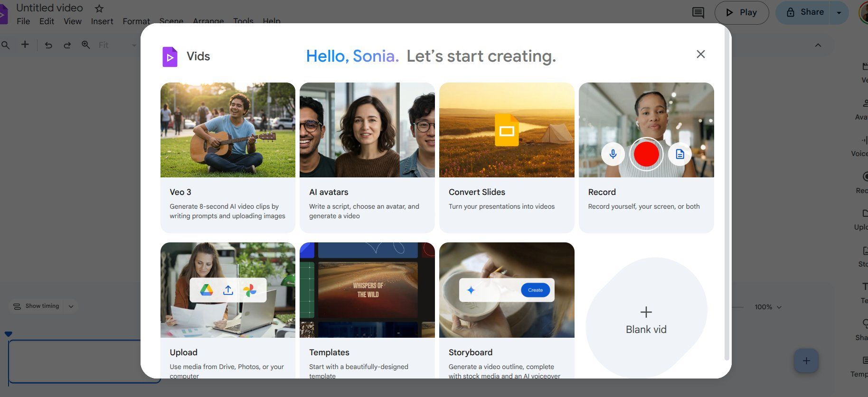Click the Show timing button
The height and width of the screenshot is (397, 868).
(x=37, y=306)
